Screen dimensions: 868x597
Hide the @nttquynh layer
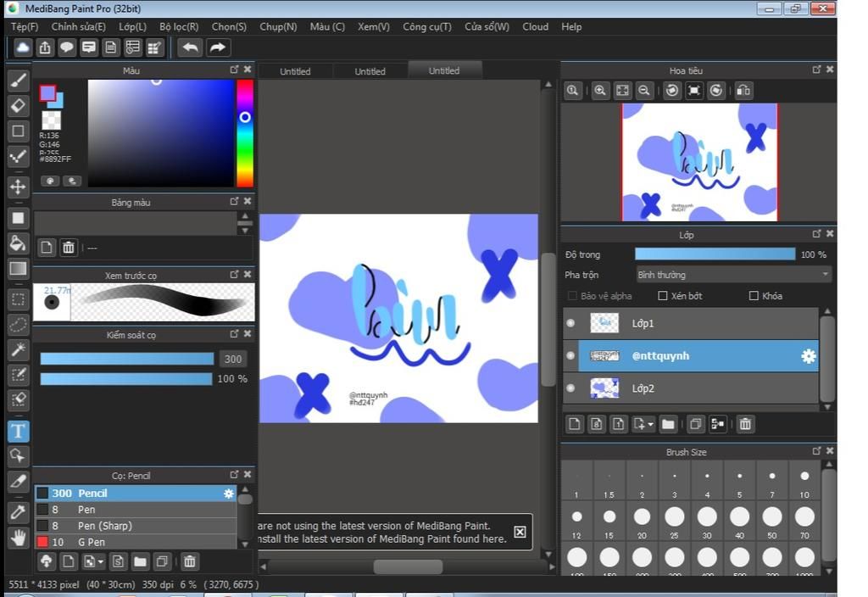pyautogui.click(x=570, y=355)
